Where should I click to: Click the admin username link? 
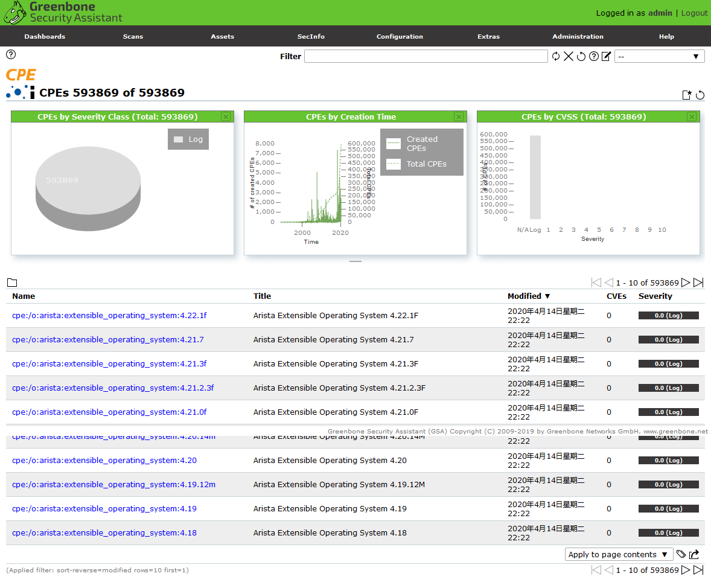[x=660, y=13]
